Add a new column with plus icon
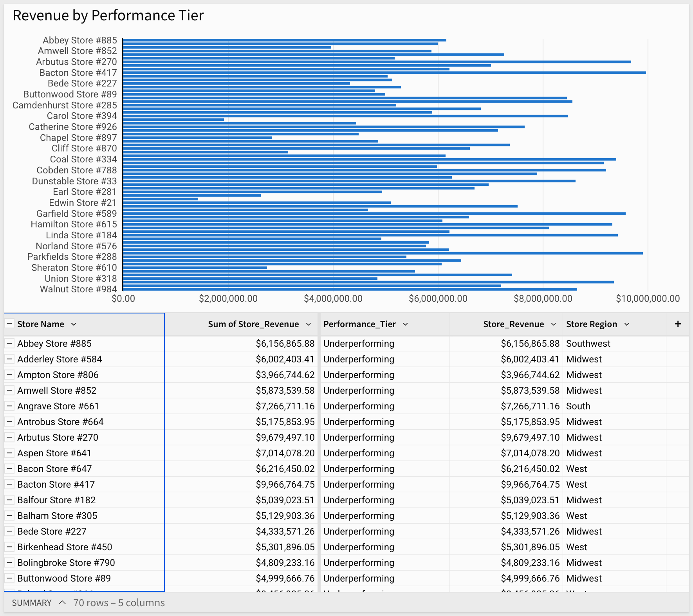693x616 pixels. (x=678, y=324)
